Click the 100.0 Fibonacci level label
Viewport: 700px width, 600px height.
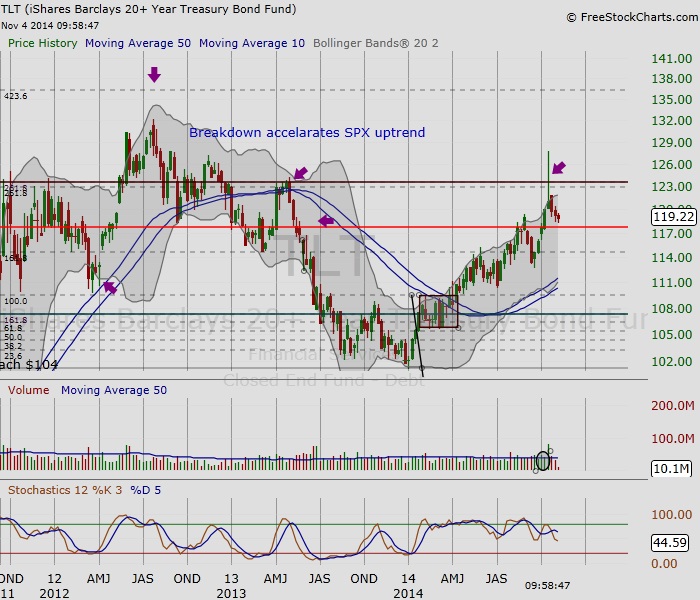[x=16, y=301]
